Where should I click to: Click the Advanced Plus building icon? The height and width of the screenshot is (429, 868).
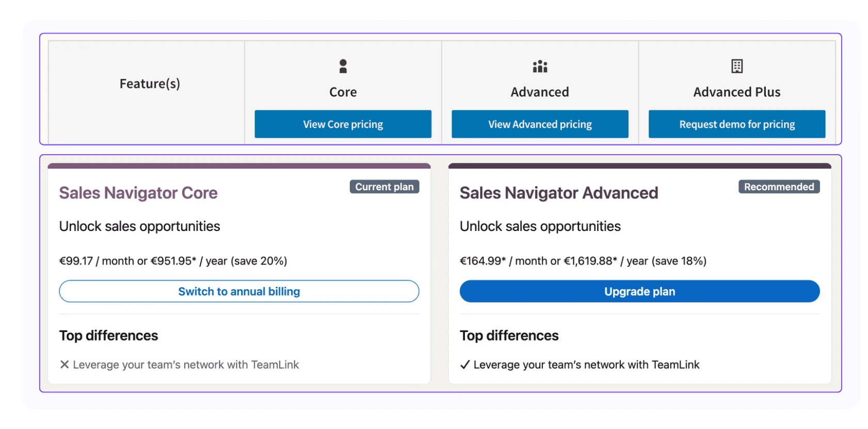pos(737,66)
